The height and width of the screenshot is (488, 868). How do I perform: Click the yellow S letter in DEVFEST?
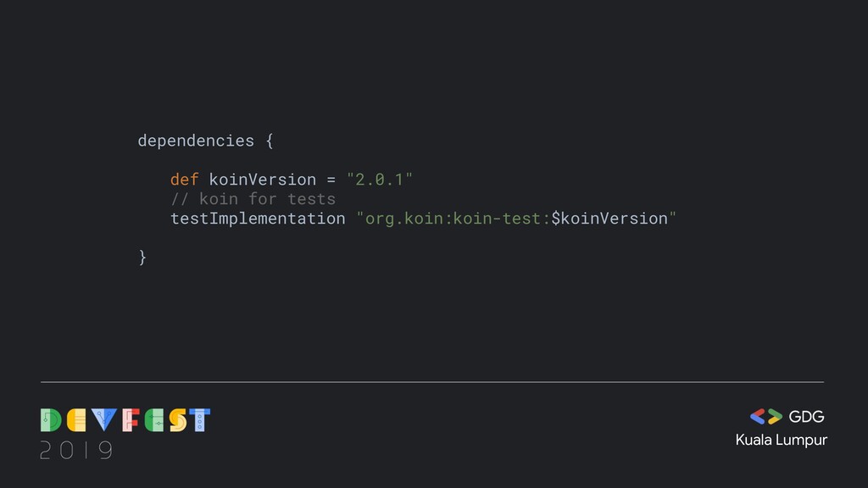point(178,420)
